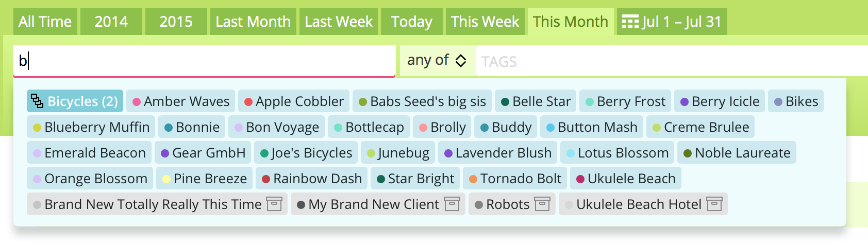This screenshot has width=868, height=245.
Task: Open the 'any of' dropdown selector
Action: 437,61
